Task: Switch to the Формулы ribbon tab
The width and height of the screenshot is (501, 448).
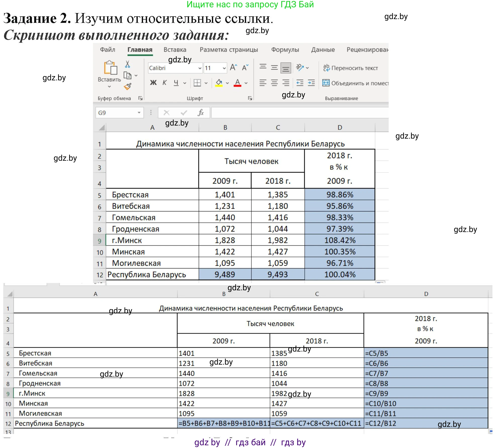Action: (x=285, y=50)
